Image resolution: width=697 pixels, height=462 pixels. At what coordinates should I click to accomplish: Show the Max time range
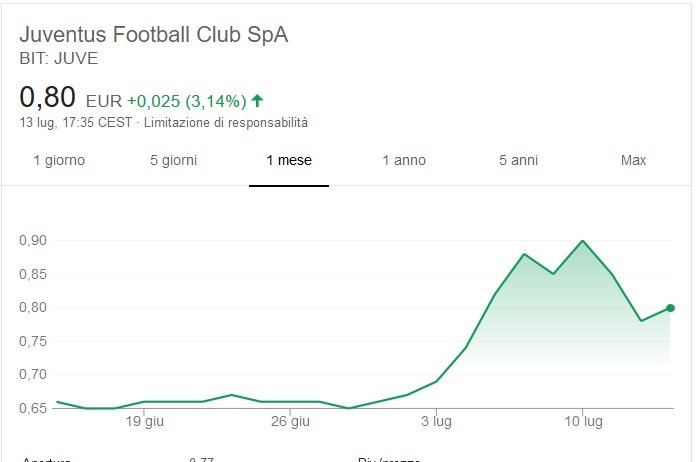[633, 161]
